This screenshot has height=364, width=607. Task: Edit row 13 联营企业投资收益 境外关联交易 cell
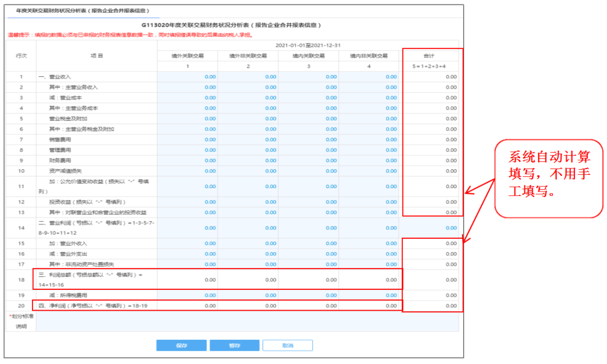[x=187, y=212]
